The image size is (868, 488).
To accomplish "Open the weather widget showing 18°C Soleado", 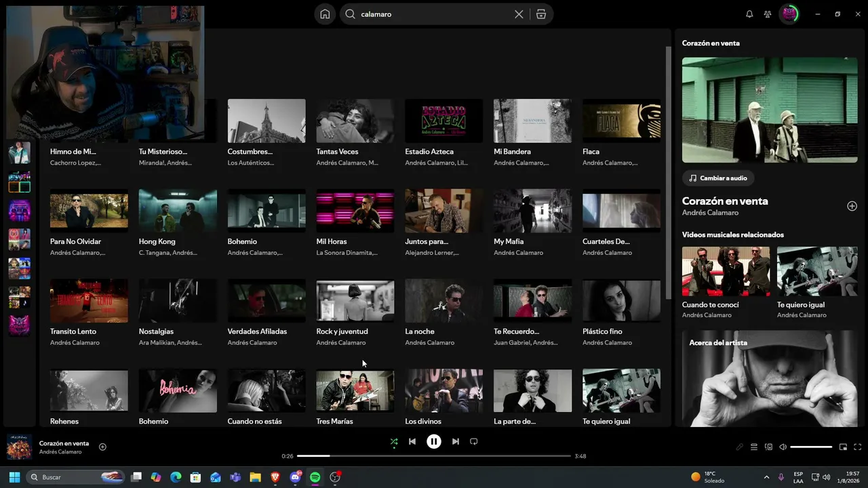I will (708, 477).
